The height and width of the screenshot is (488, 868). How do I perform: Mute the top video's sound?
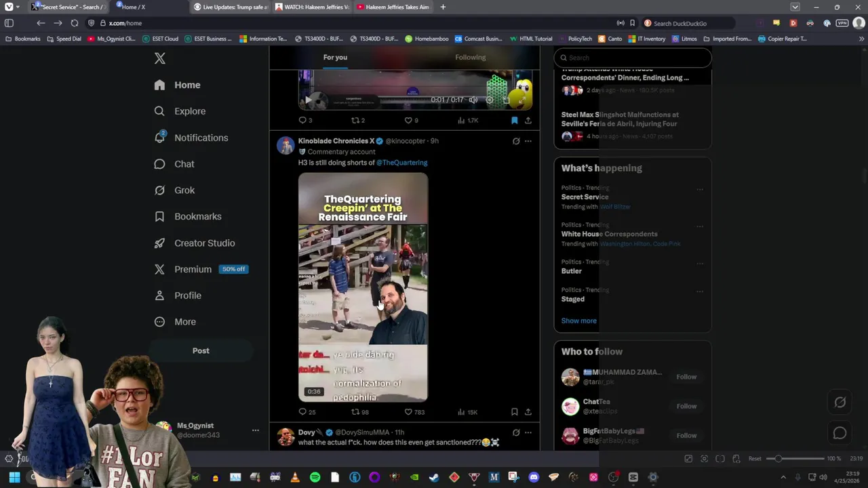(473, 100)
